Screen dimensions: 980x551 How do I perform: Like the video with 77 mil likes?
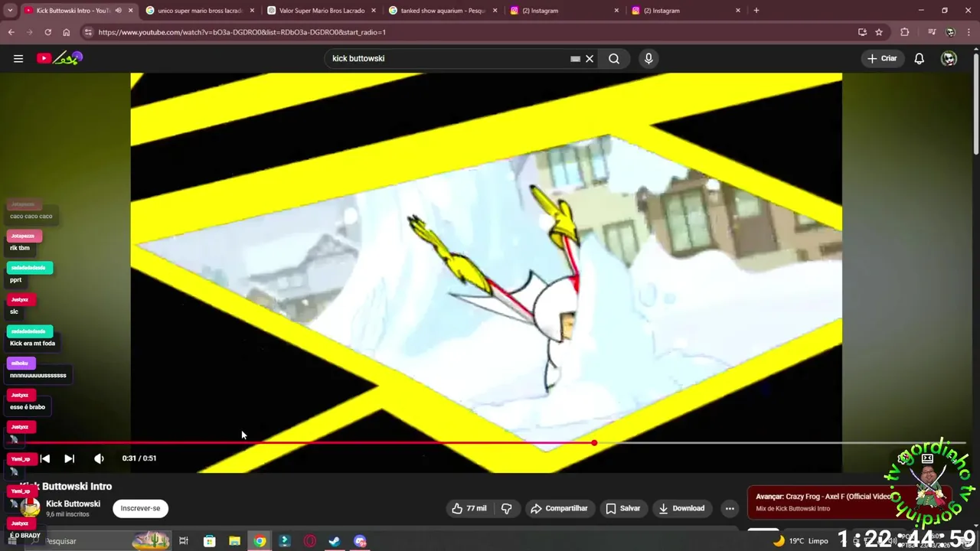(469, 508)
